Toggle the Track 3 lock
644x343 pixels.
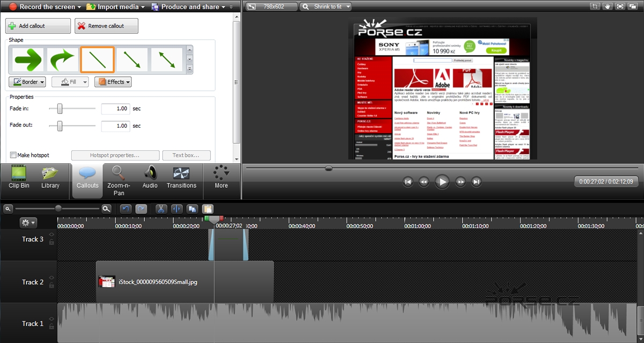52,242
